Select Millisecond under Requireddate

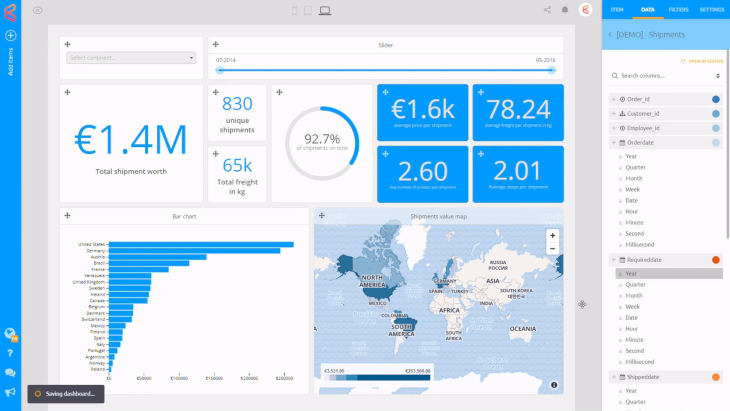pos(639,362)
